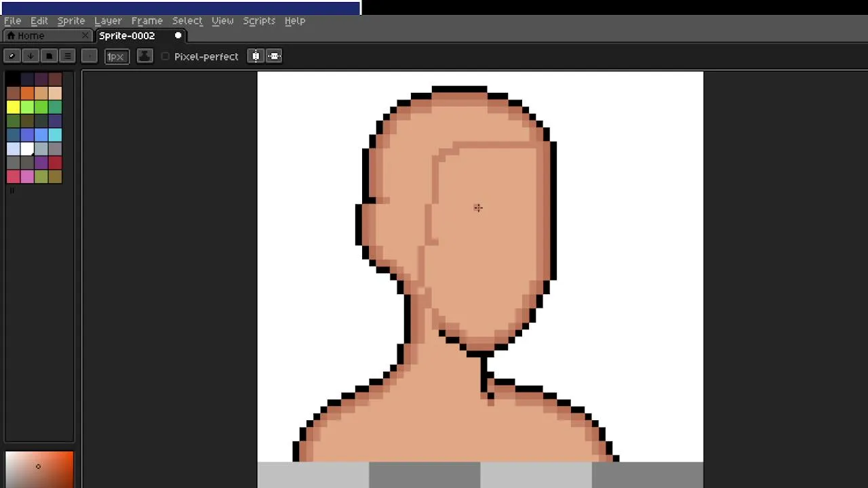
Task: Open the palette Presets button
Action: pos(49,56)
